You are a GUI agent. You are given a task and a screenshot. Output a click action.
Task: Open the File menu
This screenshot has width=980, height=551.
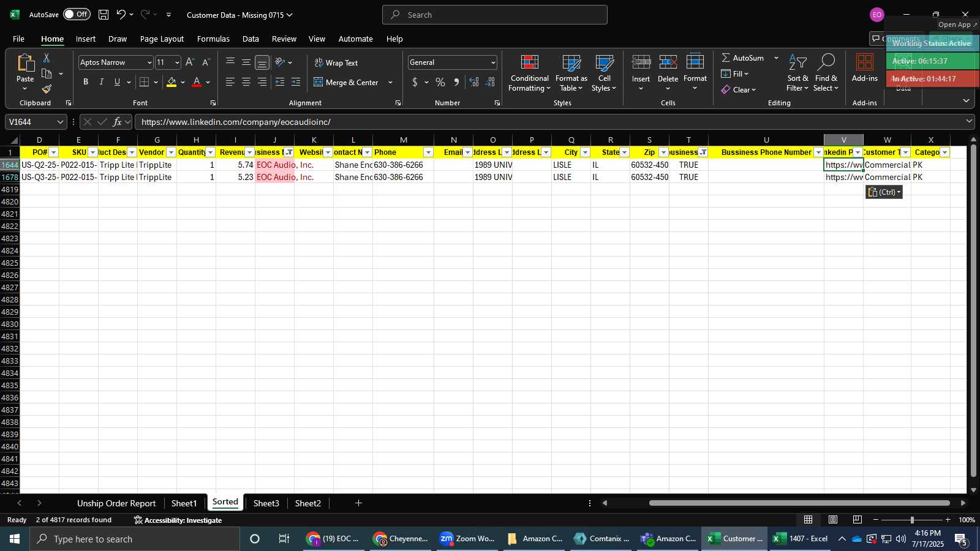click(x=18, y=39)
